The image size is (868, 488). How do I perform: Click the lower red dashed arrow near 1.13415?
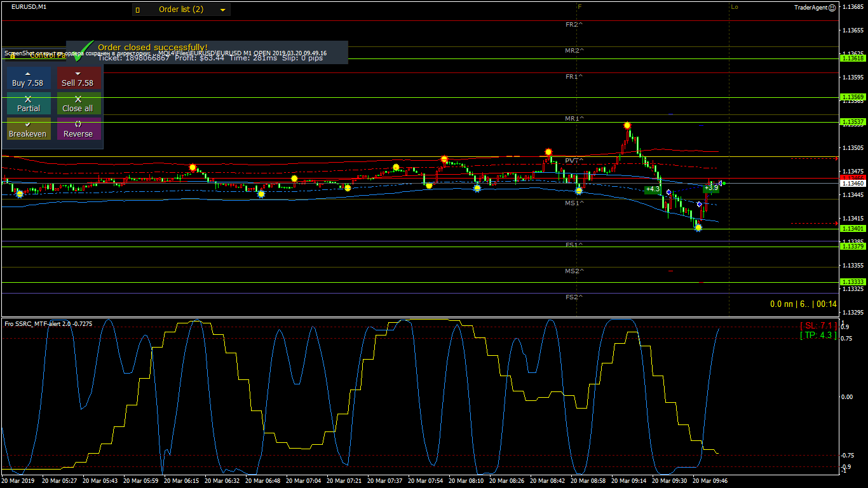pos(815,223)
